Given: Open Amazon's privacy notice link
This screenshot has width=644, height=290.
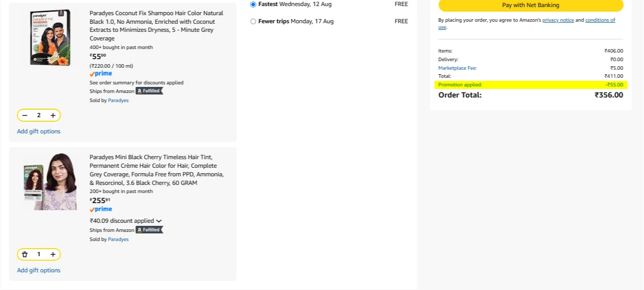Looking at the screenshot, I should [x=558, y=20].
